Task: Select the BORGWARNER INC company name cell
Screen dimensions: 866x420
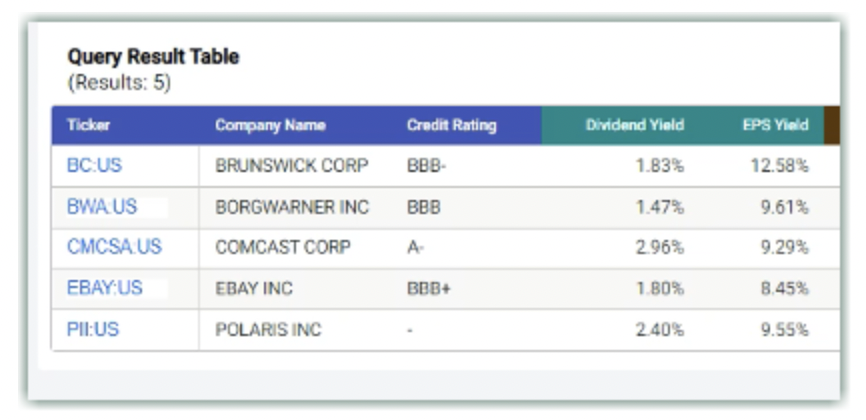Action: (292, 207)
